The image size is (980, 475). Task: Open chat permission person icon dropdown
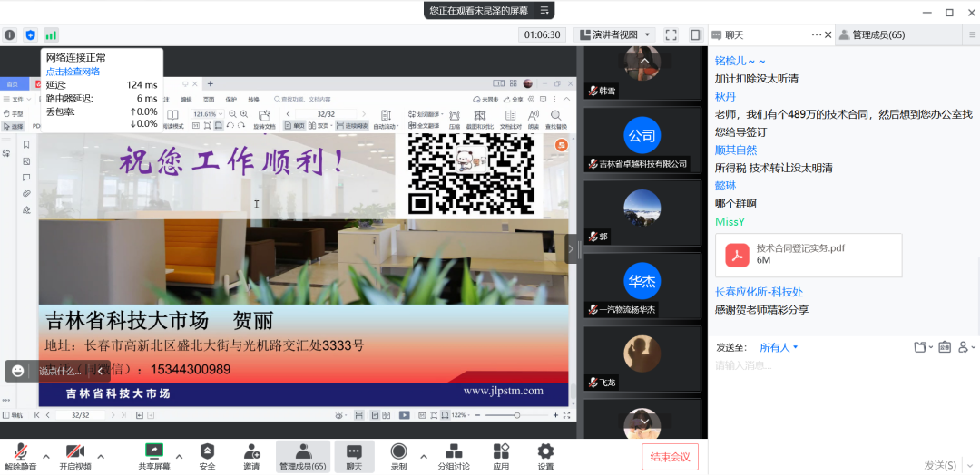tap(966, 347)
